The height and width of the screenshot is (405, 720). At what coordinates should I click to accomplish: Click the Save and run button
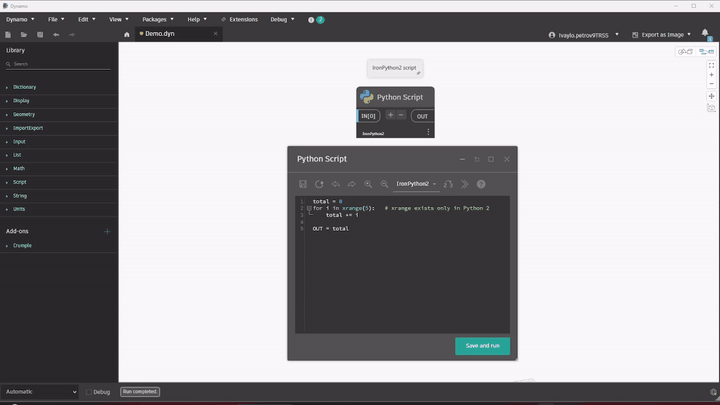[482, 345]
